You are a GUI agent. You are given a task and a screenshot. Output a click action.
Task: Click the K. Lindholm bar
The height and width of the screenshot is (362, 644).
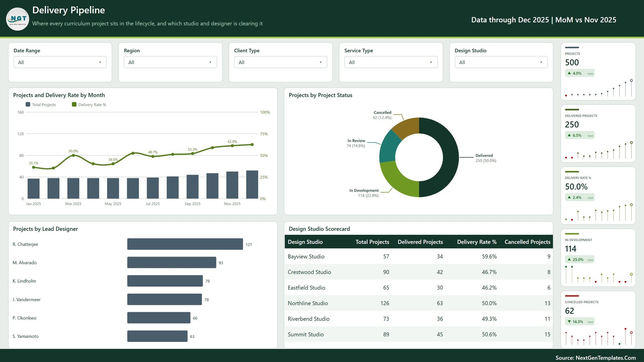[x=165, y=281]
